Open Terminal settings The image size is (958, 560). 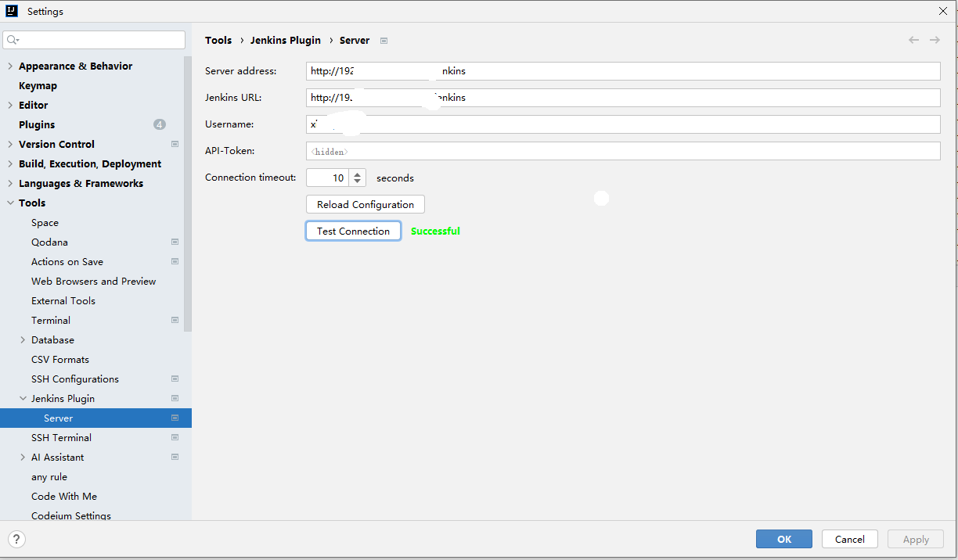coord(51,320)
